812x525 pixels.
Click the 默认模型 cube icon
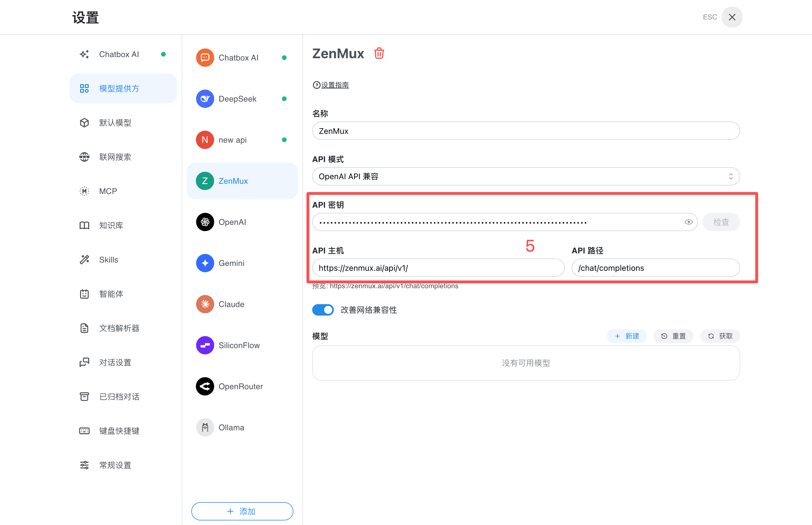pos(84,123)
